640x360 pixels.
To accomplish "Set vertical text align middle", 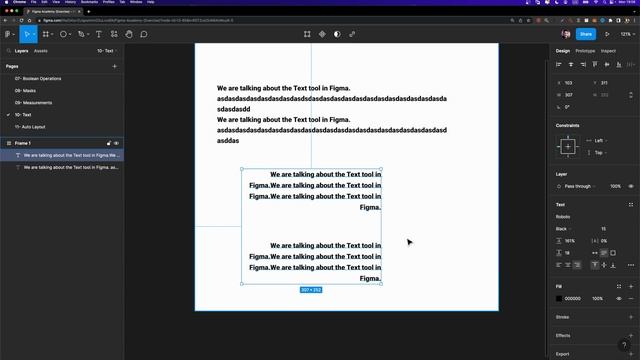I will pyautogui.click(x=604, y=265).
